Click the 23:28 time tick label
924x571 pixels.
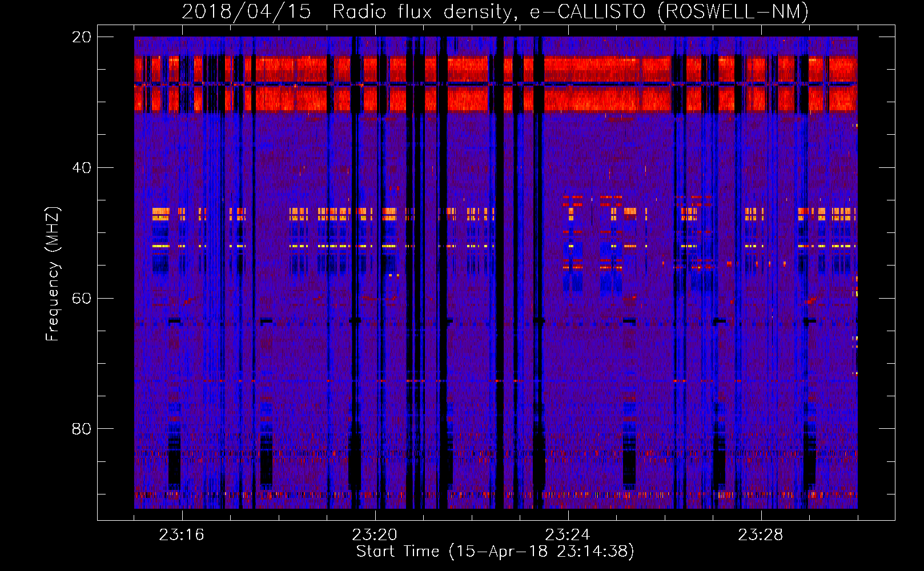tap(761, 535)
